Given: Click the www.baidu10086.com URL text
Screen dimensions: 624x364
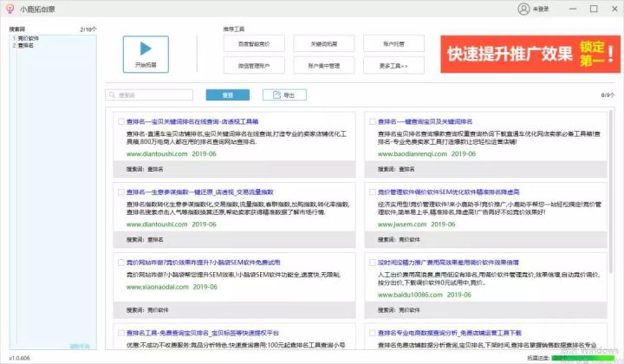Looking at the screenshot, I should point(410,295).
